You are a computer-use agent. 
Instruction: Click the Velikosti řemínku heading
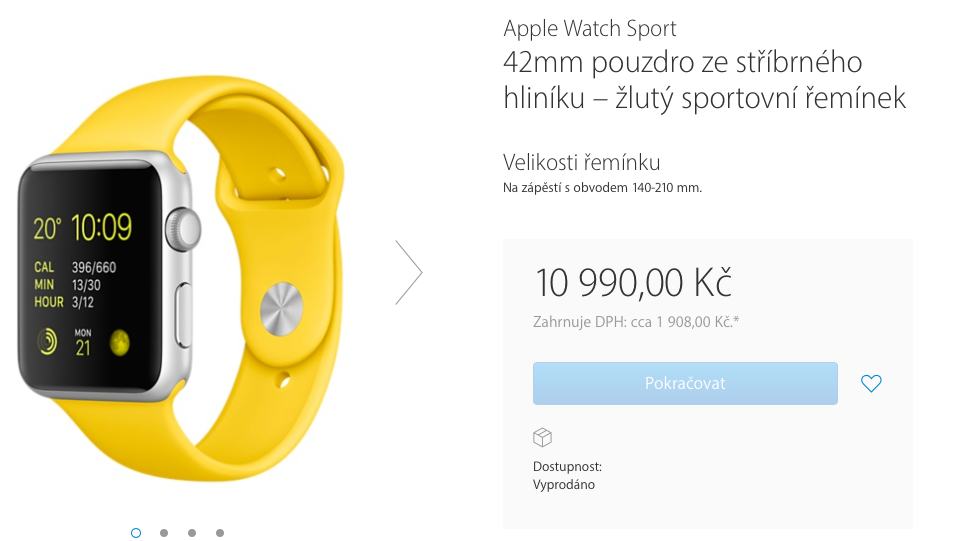(582, 162)
